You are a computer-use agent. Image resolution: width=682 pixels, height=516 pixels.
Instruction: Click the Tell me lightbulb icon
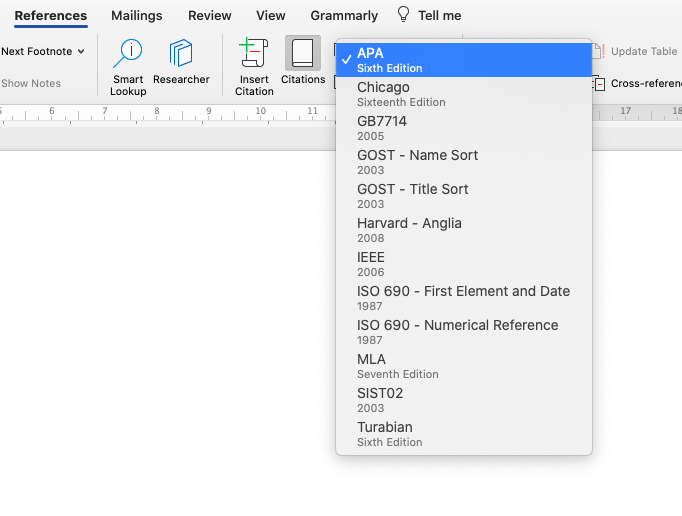pyautogui.click(x=403, y=15)
